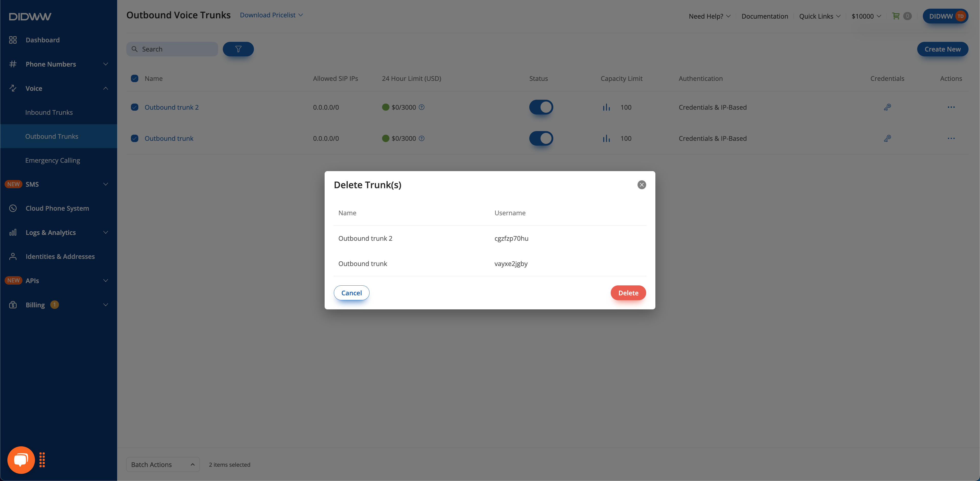Image resolution: width=980 pixels, height=481 pixels.
Task: Uncheck the Outbound trunk row checkbox
Action: (x=135, y=138)
